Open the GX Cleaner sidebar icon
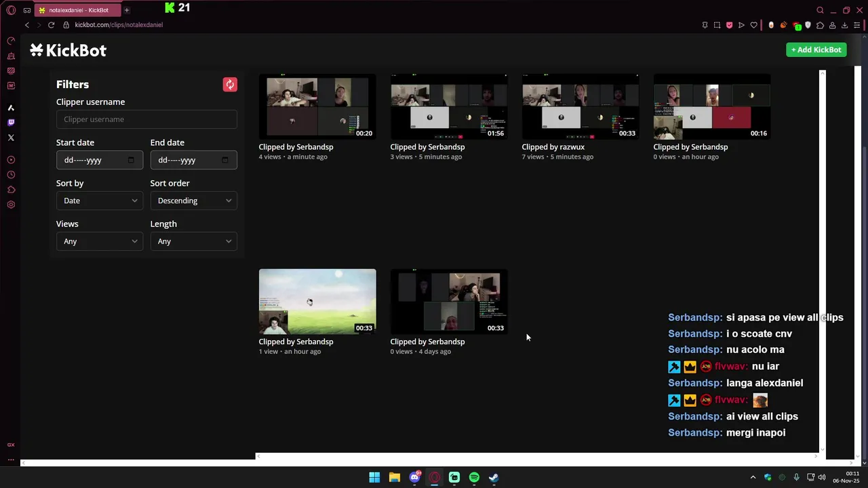The width and height of the screenshot is (868, 488). point(11,56)
